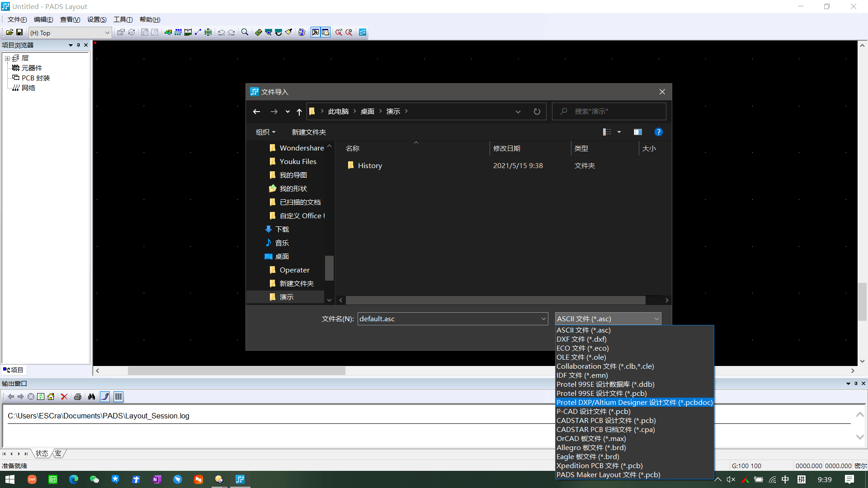
Task: Open the Design toolbar wavy-traces icon
Action: 178,32
